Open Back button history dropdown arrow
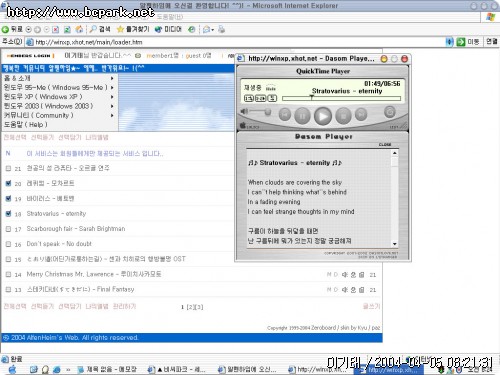The image size is (500, 375). click(28, 29)
